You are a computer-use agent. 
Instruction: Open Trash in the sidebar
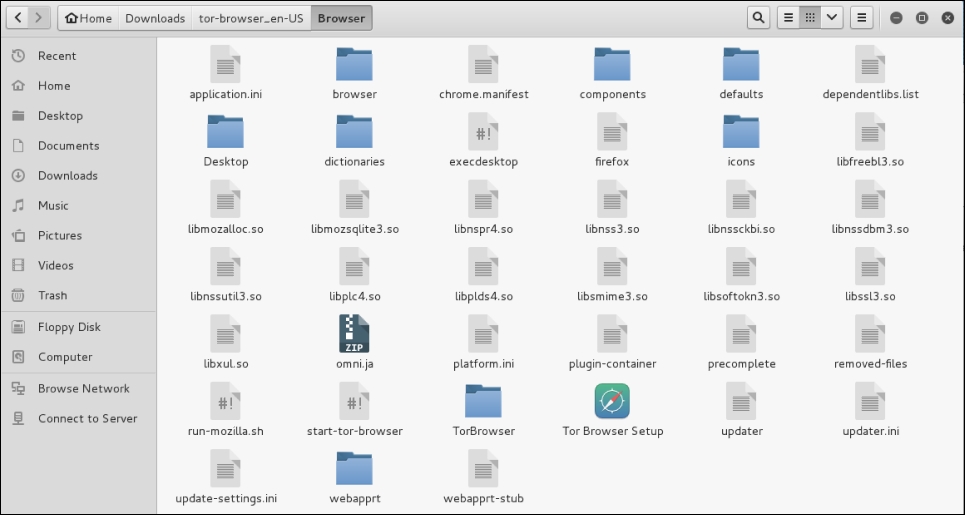pyautogui.click(x=78, y=295)
